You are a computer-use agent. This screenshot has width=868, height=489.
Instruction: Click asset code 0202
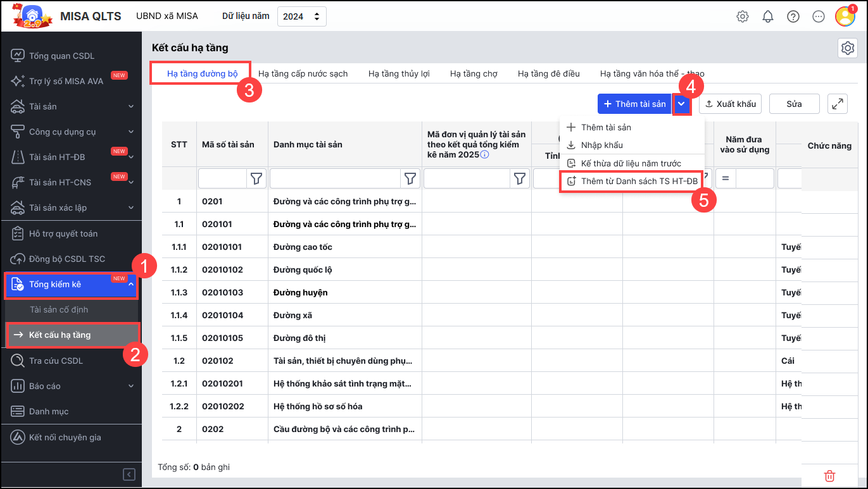(x=213, y=429)
